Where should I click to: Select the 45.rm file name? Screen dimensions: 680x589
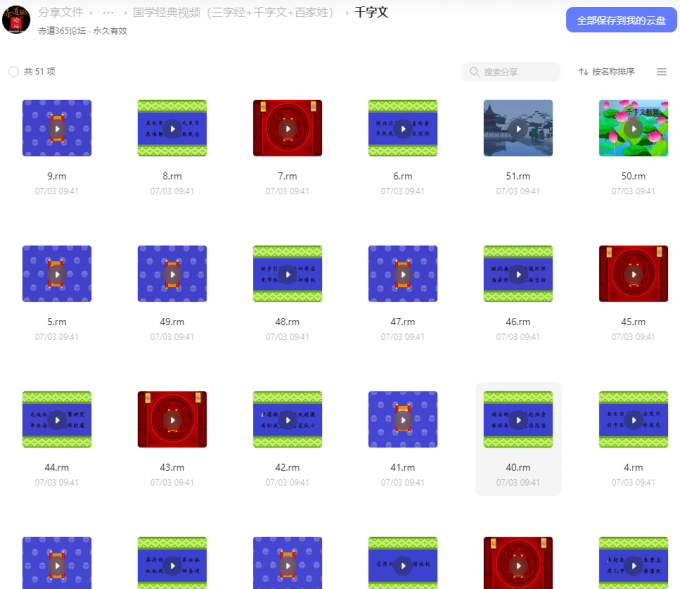click(x=634, y=322)
